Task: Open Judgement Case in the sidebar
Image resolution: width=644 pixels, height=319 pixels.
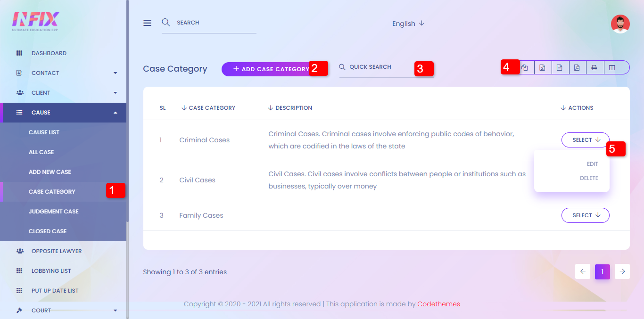Action: 53,212
